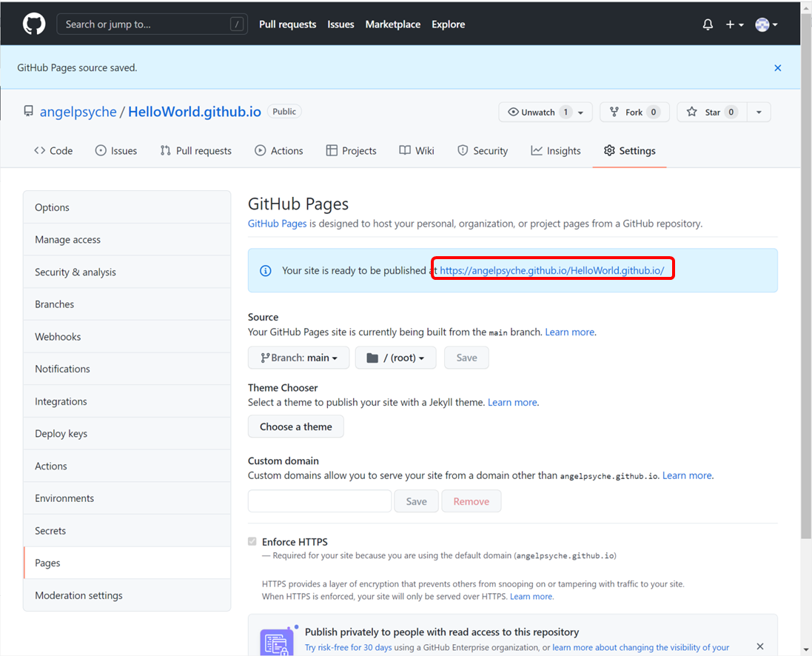Open Actions in the settings sidebar
812x656 pixels.
pos(127,466)
